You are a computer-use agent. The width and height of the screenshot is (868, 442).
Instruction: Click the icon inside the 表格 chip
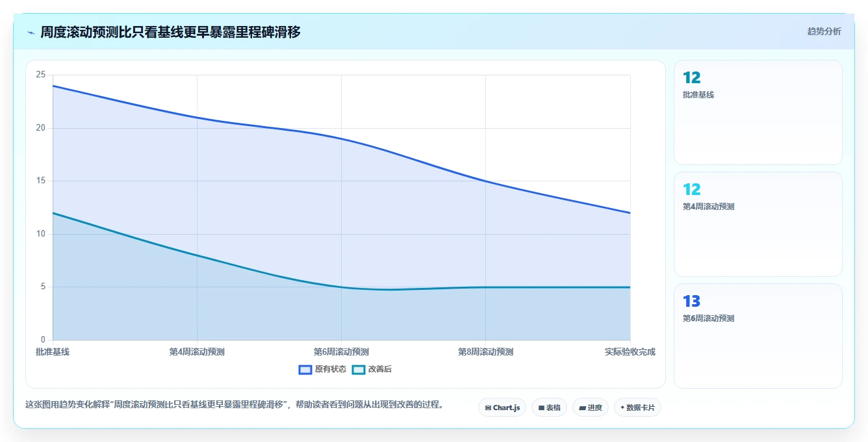pyautogui.click(x=541, y=408)
